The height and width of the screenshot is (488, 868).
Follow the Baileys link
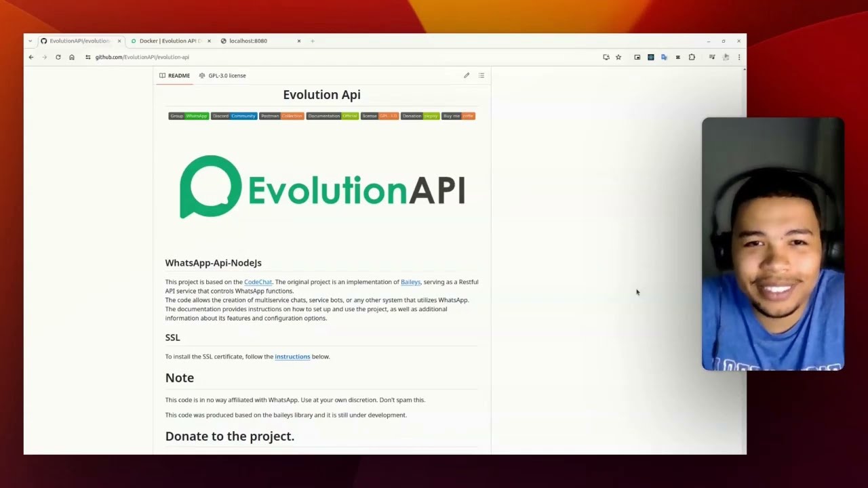(x=410, y=282)
